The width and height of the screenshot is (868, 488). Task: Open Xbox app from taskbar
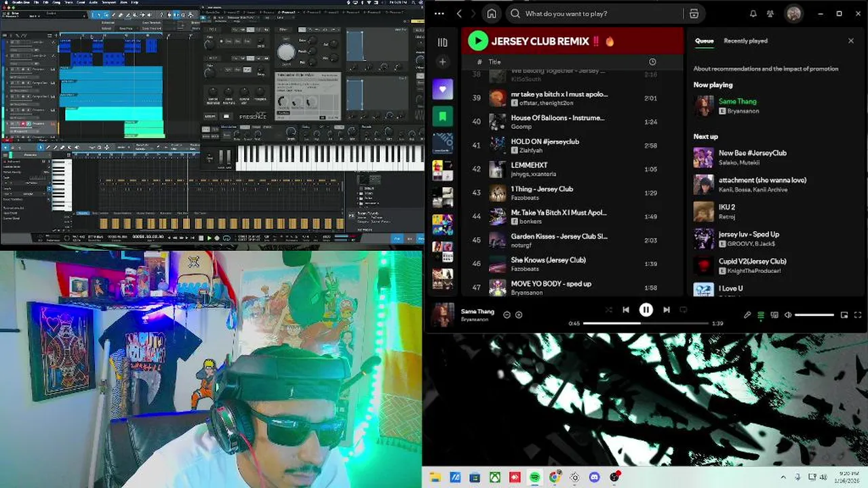(495, 477)
